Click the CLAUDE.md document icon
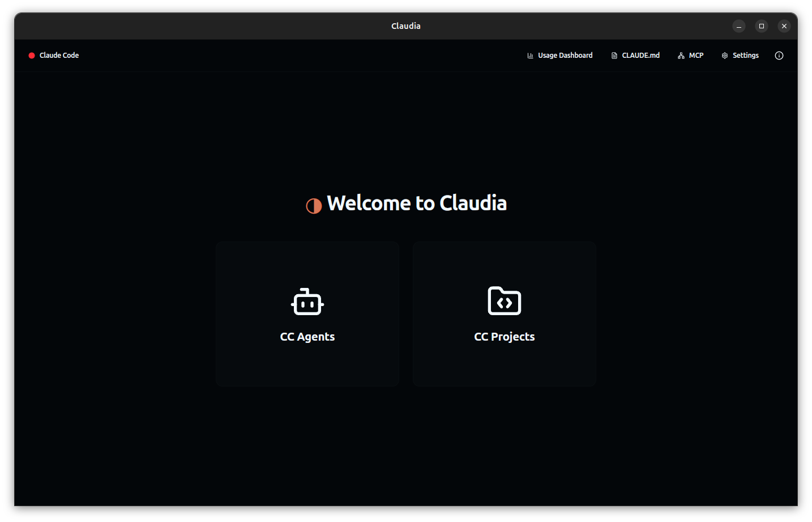 coord(614,55)
